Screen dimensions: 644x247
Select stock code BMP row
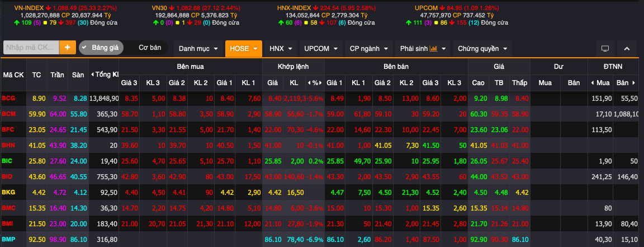(8, 239)
